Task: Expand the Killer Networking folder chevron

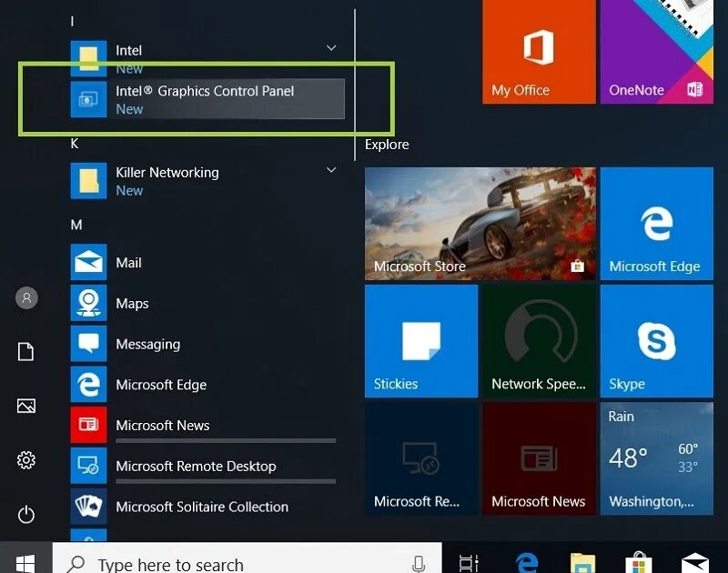Action: pos(331,170)
